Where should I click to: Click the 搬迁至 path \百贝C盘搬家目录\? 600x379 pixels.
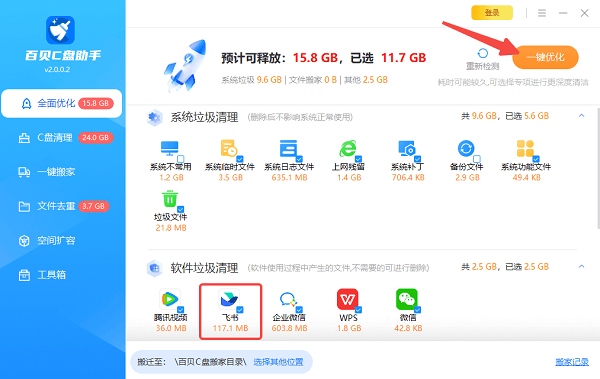(210, 362)
